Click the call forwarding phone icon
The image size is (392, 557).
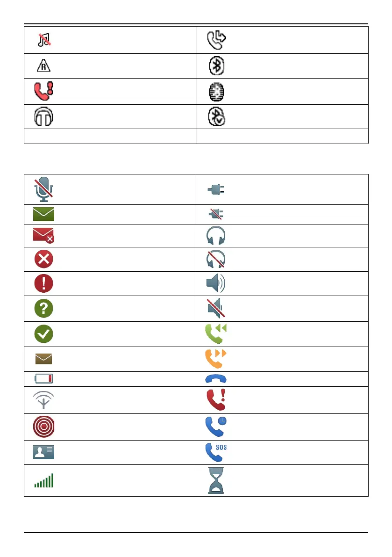pyautogui.click(x=217, y=39)
